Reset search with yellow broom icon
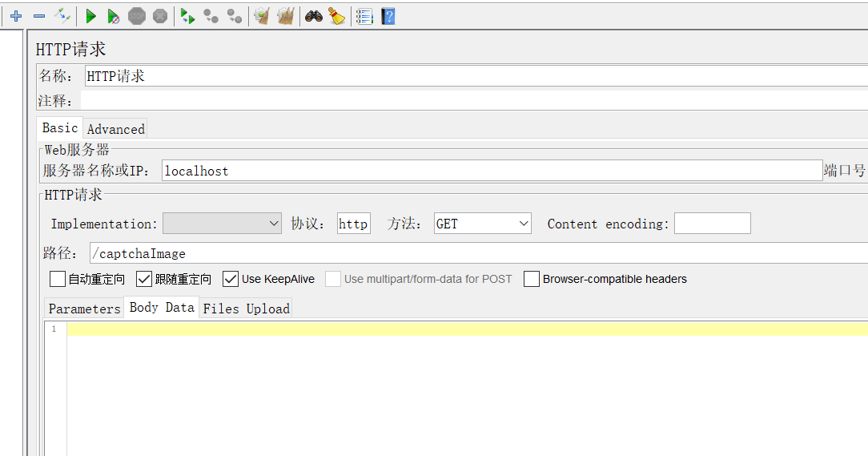Screen dimensions: 868x456 tap(336, 16)
